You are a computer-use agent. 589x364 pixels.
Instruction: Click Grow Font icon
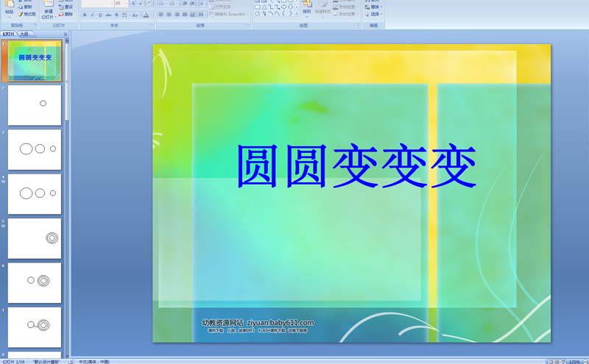tap(133, 4)
